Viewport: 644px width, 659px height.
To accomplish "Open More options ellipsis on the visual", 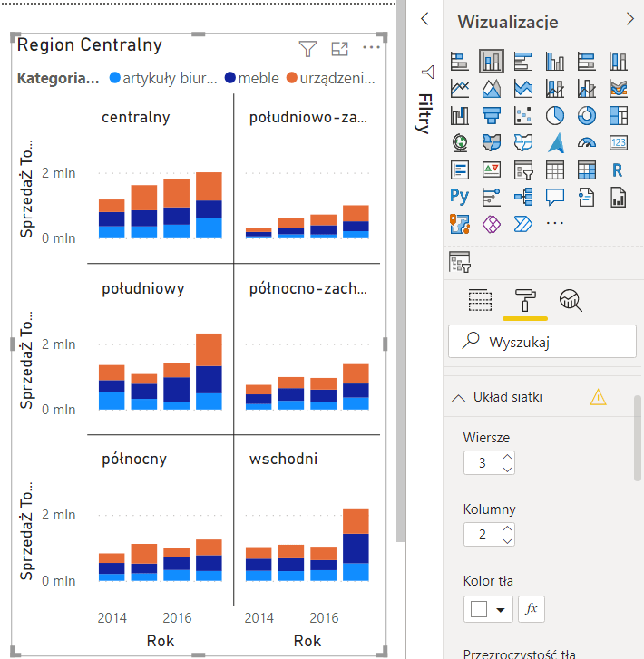I will tap(371, 47).
